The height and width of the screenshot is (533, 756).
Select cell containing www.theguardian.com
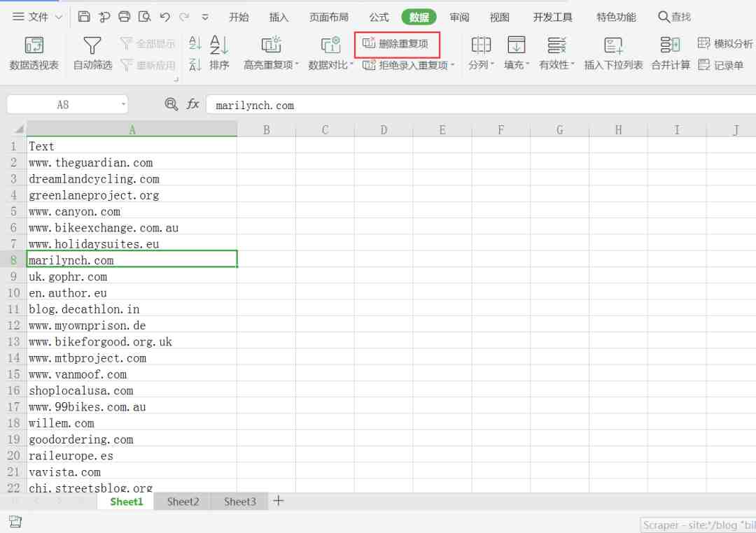point(132,162)
